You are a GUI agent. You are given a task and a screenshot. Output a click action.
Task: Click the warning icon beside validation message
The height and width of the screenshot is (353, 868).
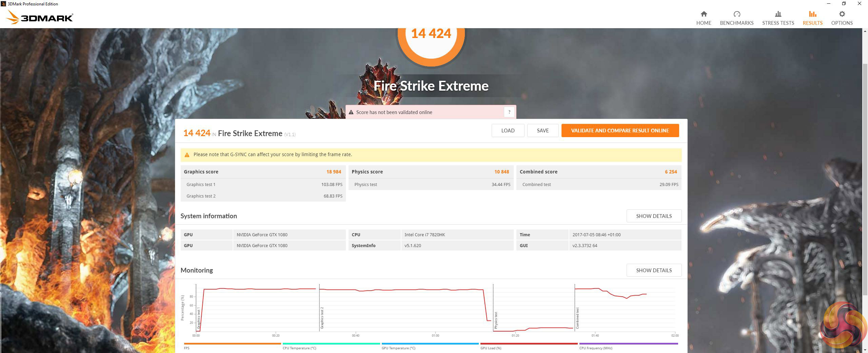point(351,112)
